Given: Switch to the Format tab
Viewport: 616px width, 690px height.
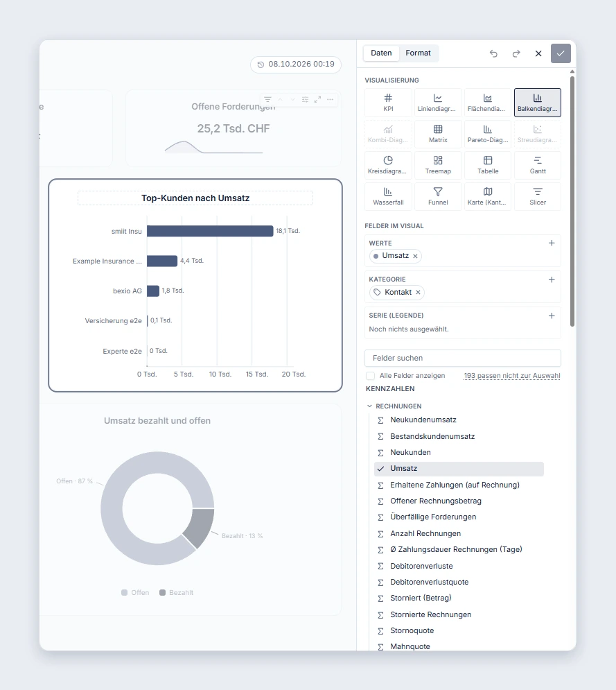Looking at the screenshot, I should [418, 53].
